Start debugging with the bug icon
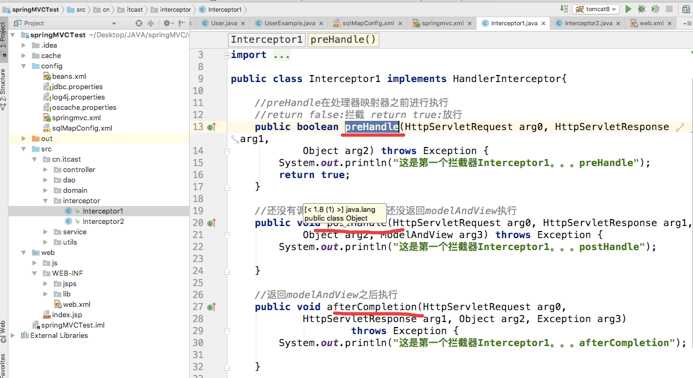Screen dimensions: 693x378 pyautogui.click(x=642, y=9)
